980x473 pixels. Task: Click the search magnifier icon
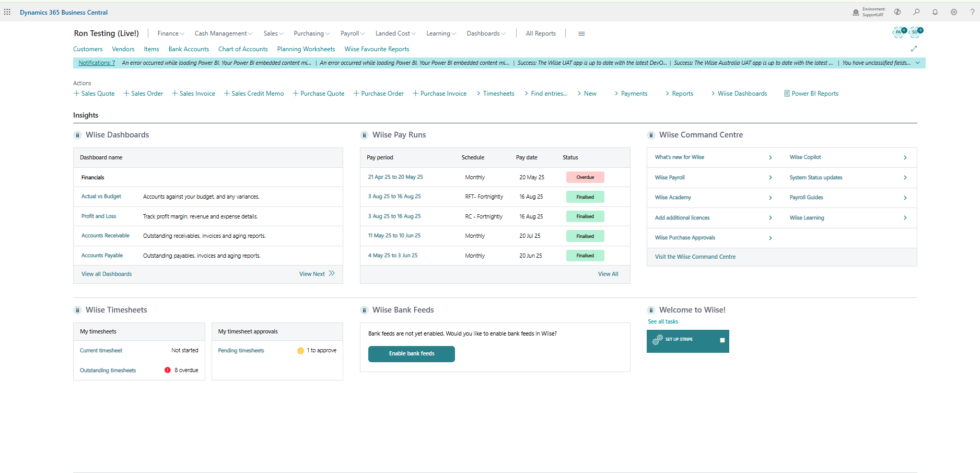pyautogui.click(x=916, y=12)
